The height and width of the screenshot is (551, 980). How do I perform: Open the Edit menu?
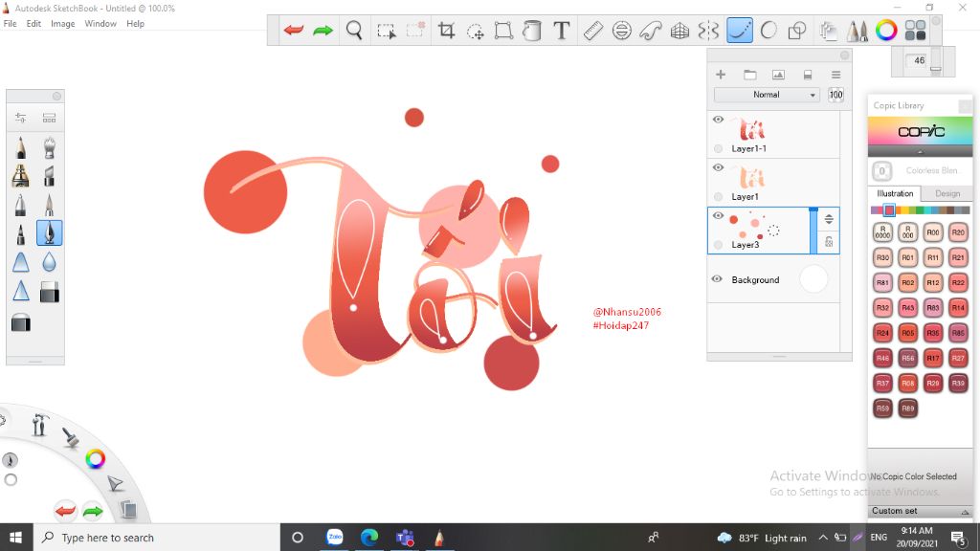(33, 24)
